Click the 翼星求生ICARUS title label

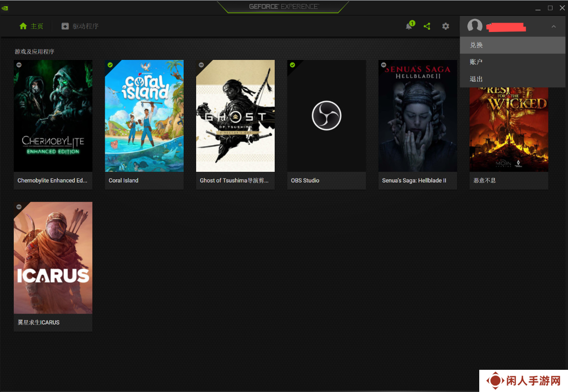click(x=39, y=323)
